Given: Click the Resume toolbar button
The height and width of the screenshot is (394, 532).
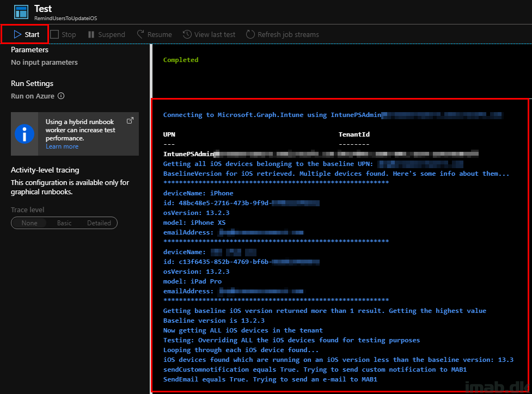Looking at the screenshot, I should pyautogui.click(x=154, y=34).
